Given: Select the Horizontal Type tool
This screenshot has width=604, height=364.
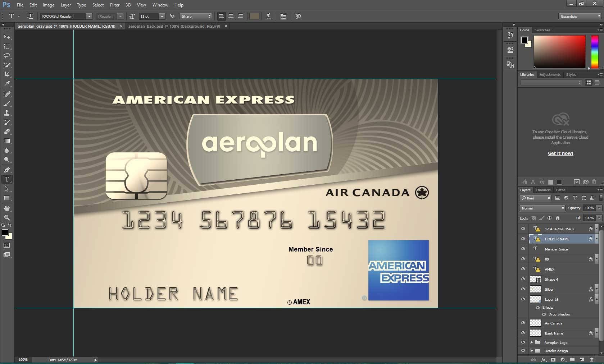Looking at the screenshot, I should point(7,179).
